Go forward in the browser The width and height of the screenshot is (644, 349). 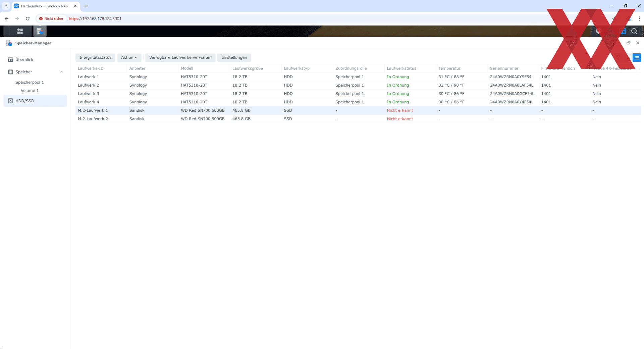pos(17,19)
